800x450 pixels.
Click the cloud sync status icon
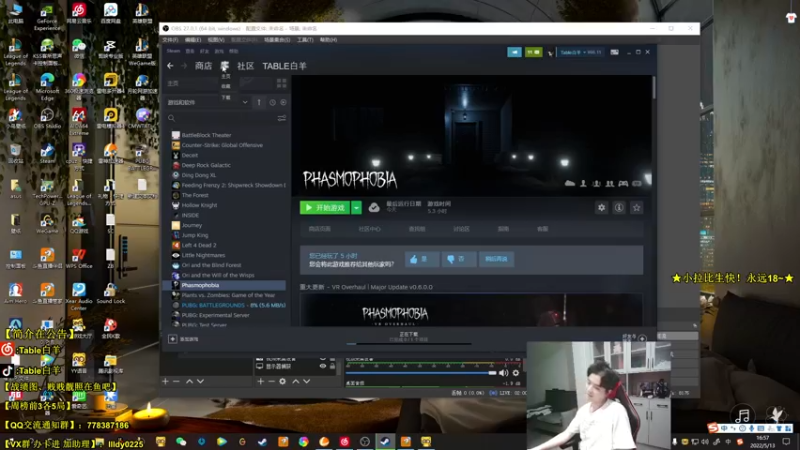374,208
